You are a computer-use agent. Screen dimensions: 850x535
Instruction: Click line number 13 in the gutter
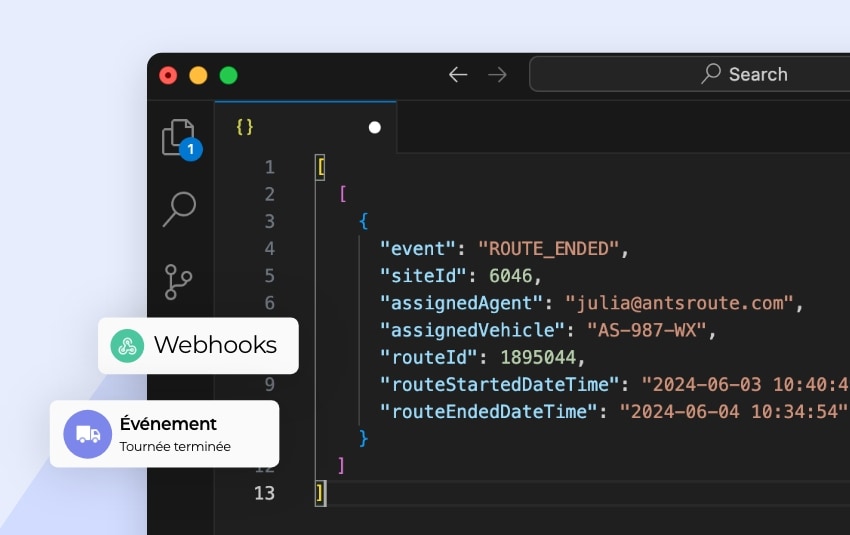click(264, 492)
